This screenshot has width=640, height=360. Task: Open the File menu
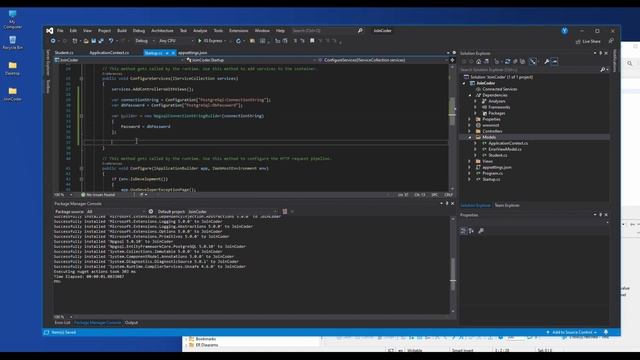tap(60, 31)
